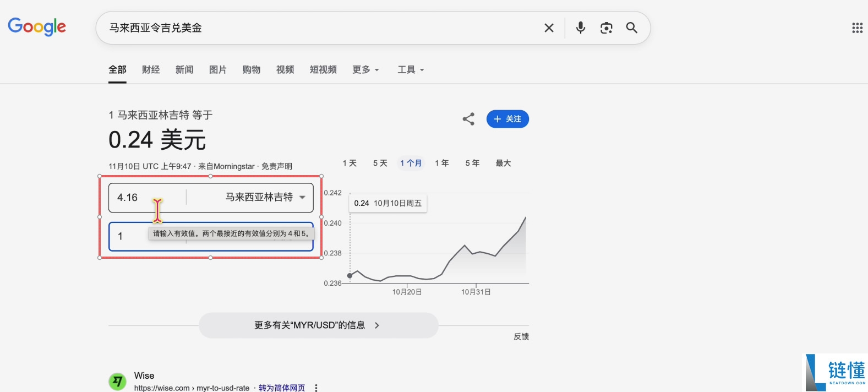Open the 图片 tab

coord(218,69)
